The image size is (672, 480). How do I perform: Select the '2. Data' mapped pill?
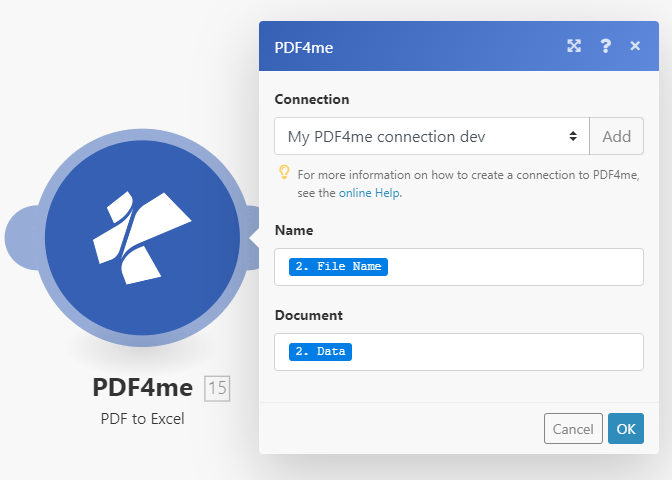321,352
